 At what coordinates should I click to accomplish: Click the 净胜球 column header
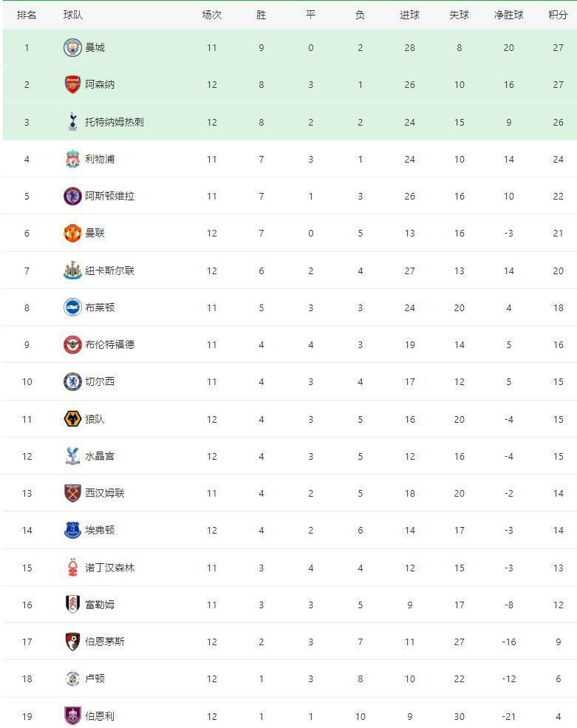[509, 15]
